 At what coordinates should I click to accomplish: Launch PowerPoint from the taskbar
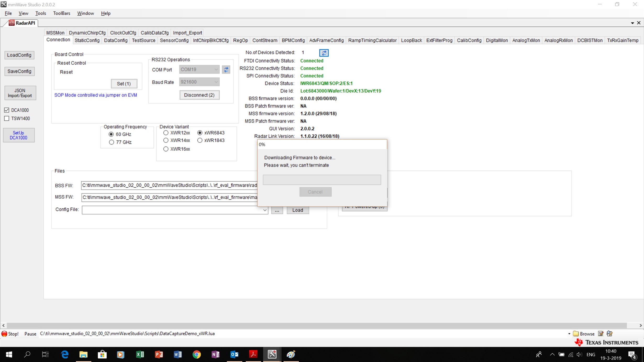[x=159, y=354]
